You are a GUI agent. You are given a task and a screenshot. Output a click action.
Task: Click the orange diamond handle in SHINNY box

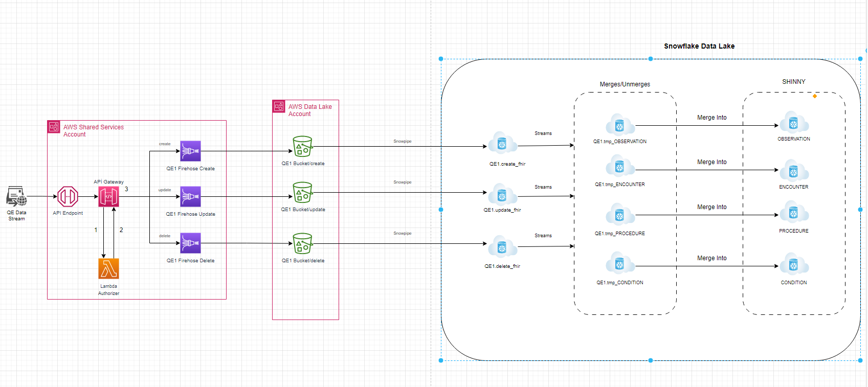815,96
